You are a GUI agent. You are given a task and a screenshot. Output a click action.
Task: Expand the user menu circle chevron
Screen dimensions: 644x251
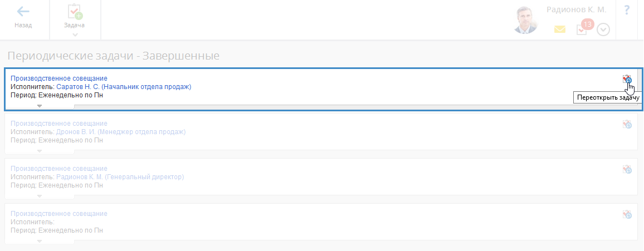point(603,30)
